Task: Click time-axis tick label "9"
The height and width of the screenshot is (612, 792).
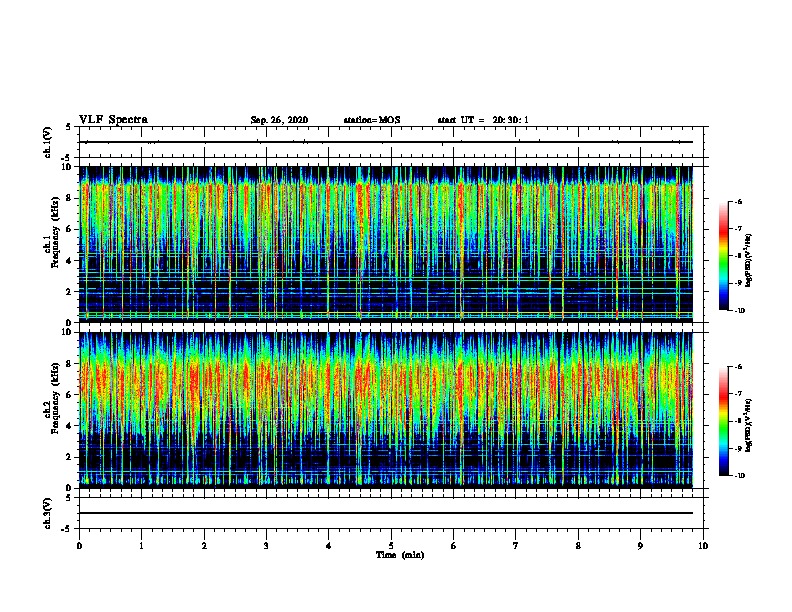Action: pos(640,546)
